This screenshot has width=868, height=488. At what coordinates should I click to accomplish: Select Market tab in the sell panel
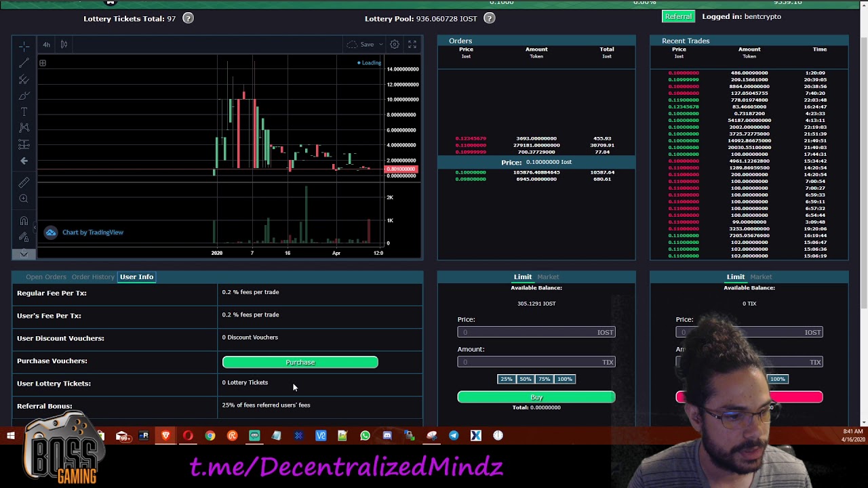tap(761, 277)
